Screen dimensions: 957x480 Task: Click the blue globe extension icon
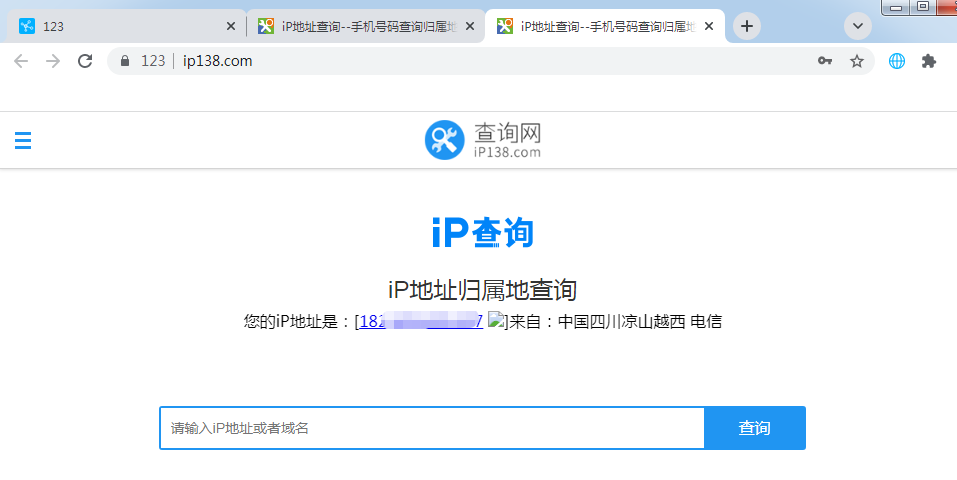897,61
